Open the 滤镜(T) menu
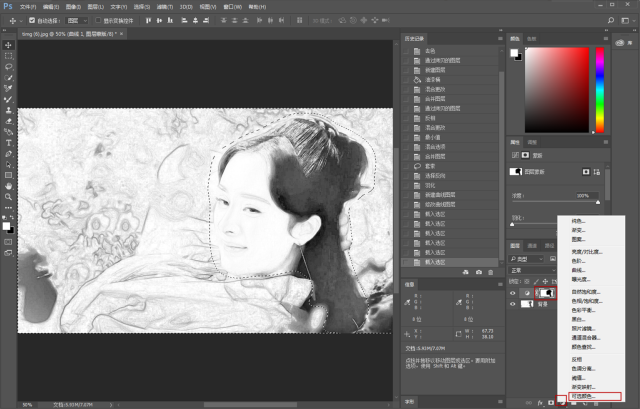 pyautogui.click(x=165, y=7)
